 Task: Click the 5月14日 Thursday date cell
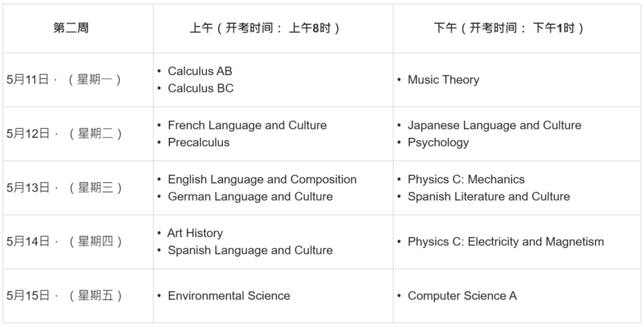pyautogui.click(x=64, y=242)
